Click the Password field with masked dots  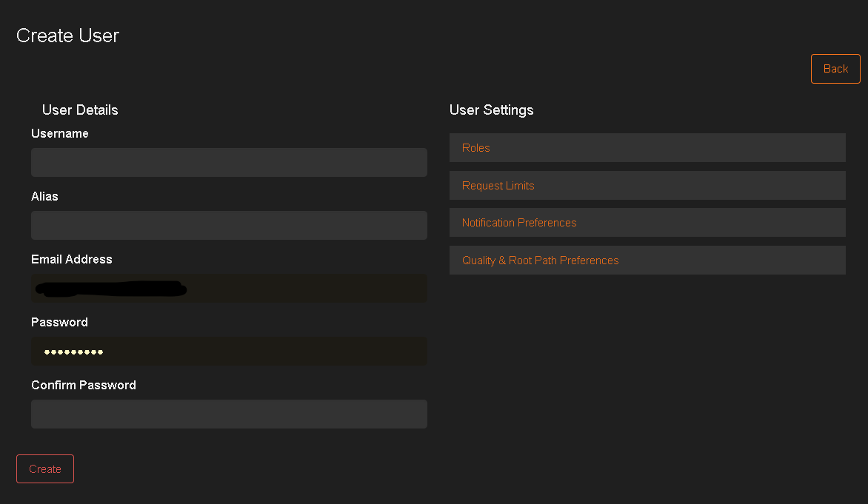(x=229, y=352)
